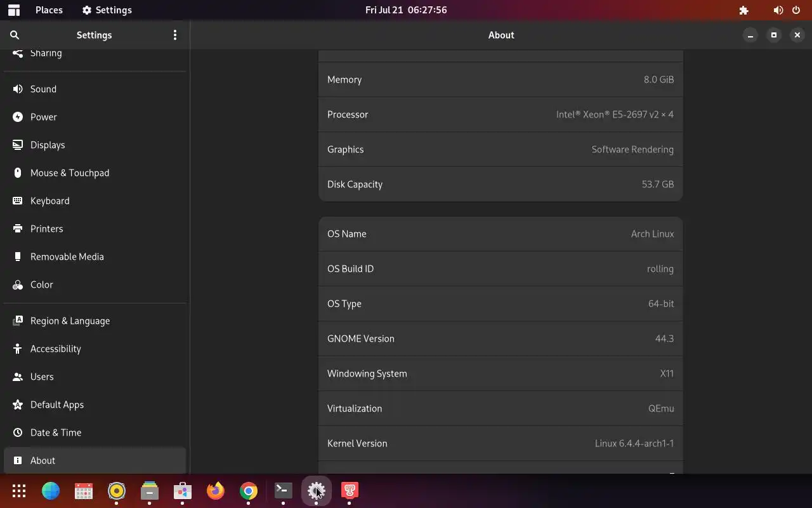The image size is (812, 508).
Task: Click the OS Type row
Action: [x=501, y=304]
